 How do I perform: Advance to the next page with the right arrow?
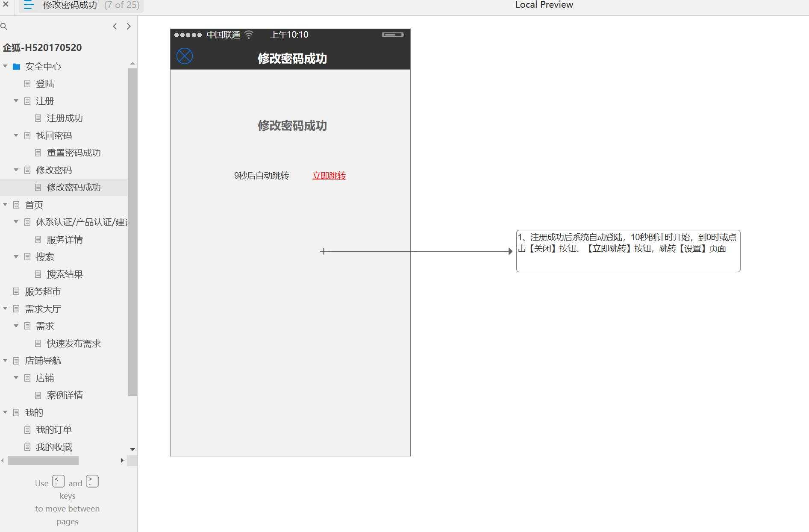[129, 26]
